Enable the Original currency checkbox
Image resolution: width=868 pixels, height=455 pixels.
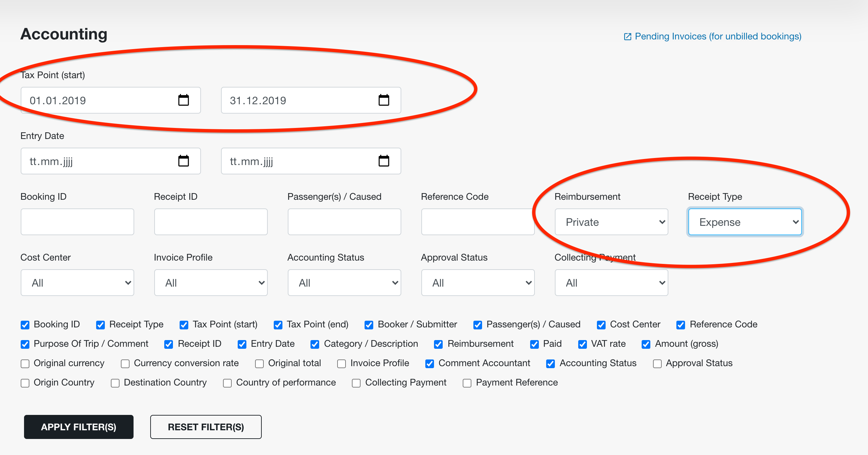pyautogui.click(x=25, y=363)
